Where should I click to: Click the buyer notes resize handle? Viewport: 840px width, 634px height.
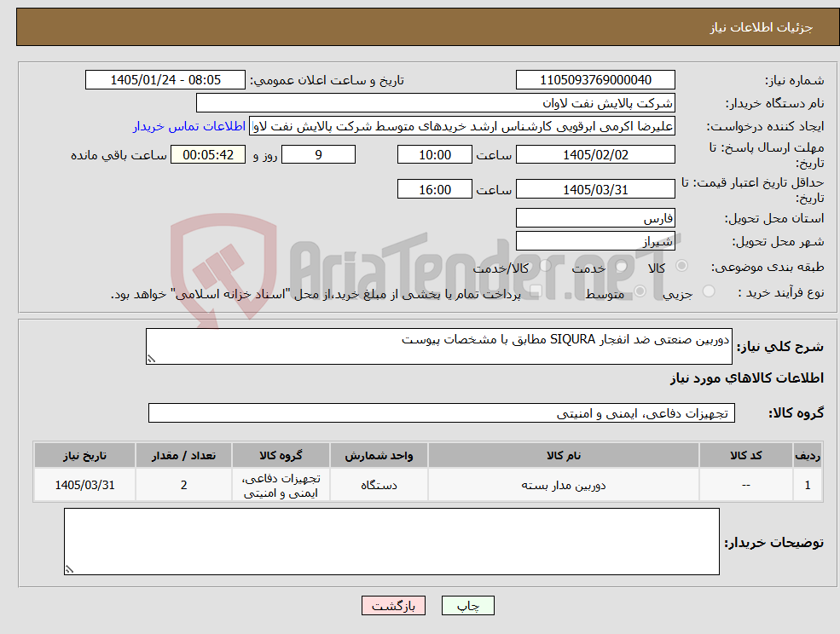(x=69, y=570)
